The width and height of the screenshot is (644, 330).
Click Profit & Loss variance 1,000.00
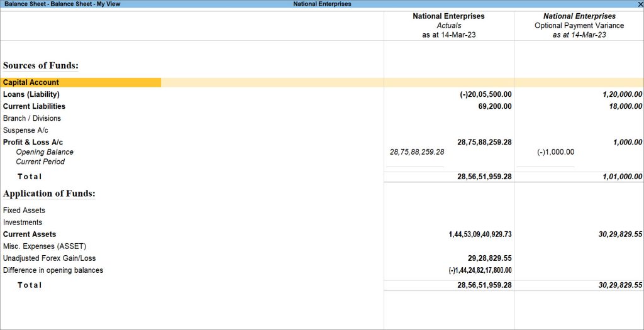point(627,143)
